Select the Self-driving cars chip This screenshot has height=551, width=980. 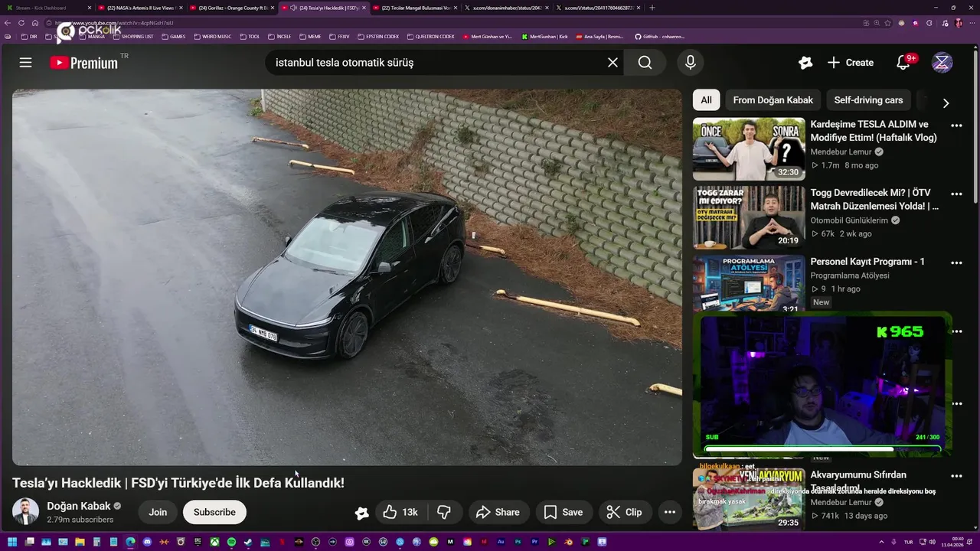point(868,100)
